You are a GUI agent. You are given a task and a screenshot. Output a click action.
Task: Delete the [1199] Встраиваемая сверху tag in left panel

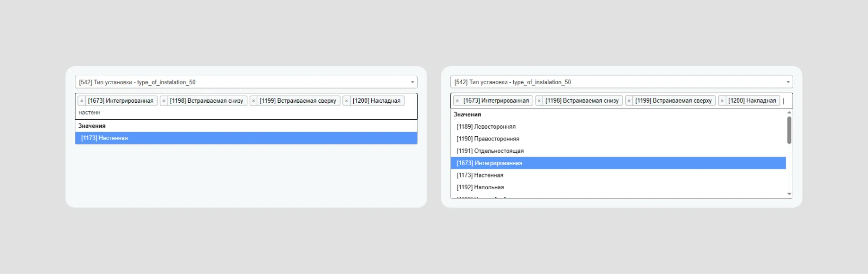pos(254,101)
